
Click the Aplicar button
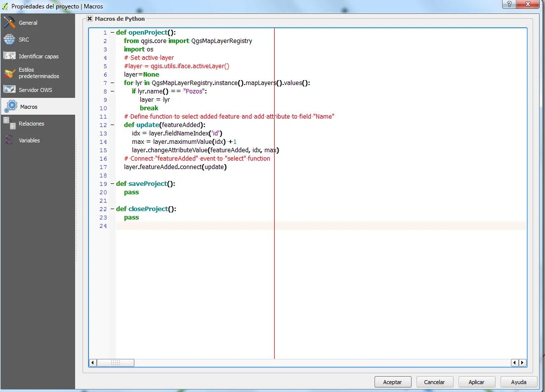point(476,382)
